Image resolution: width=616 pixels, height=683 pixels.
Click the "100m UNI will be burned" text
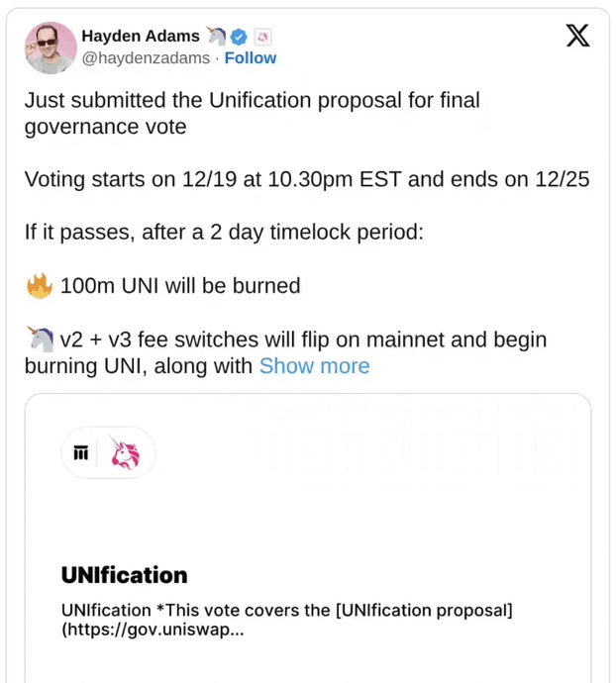[x=180, y=286]
